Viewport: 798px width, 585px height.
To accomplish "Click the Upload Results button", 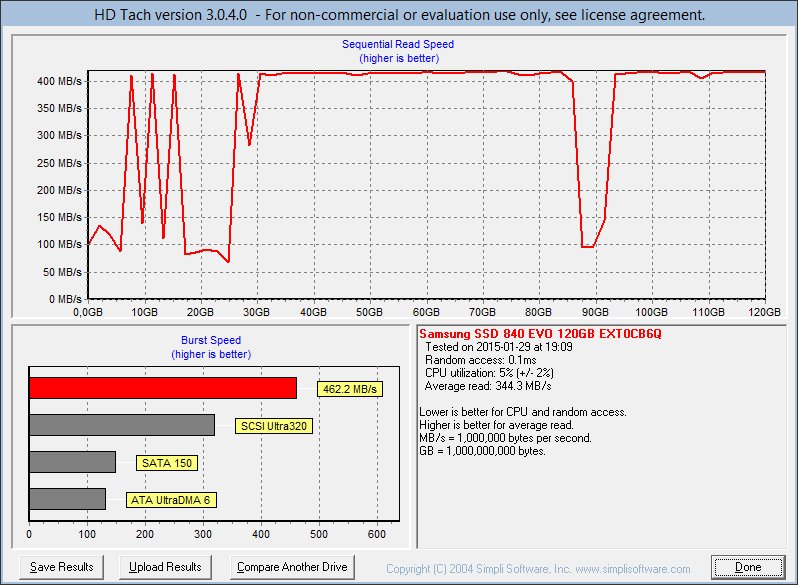I will pos(165,567).
